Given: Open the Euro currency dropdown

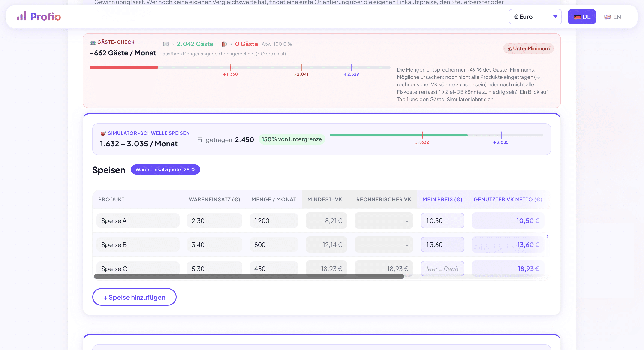Looking at the screenshot, I should pyautogui.click(x=535, y=17).
